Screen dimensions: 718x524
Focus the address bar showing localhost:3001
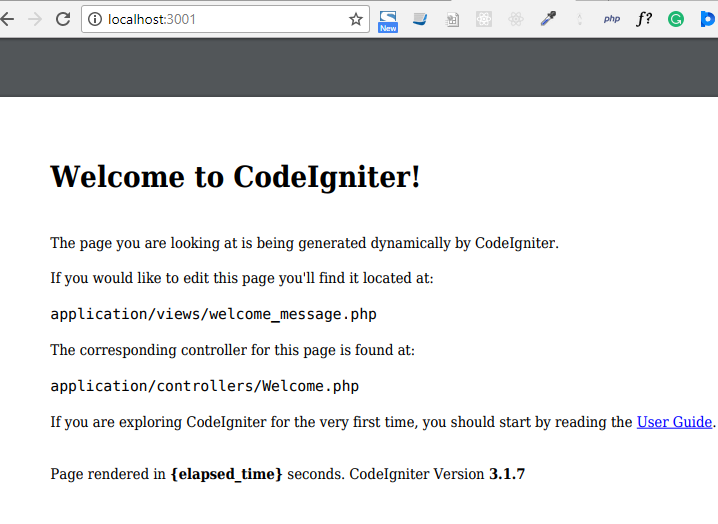[225, 19]
